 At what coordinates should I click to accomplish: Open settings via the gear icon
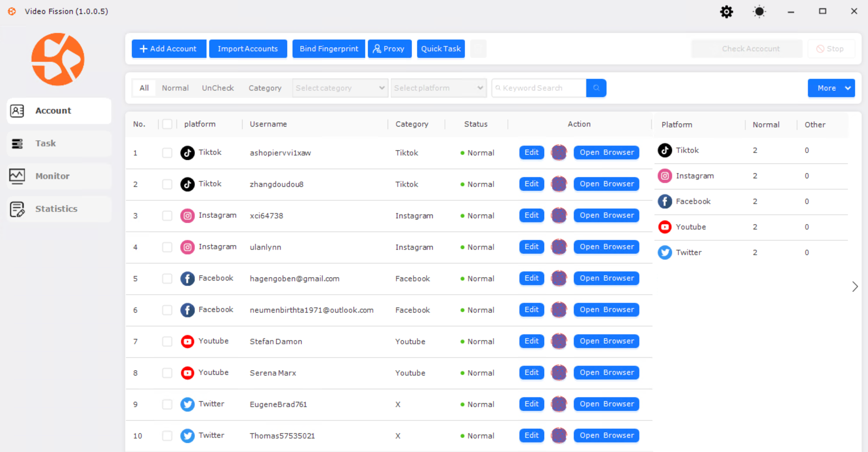point(726,12)
